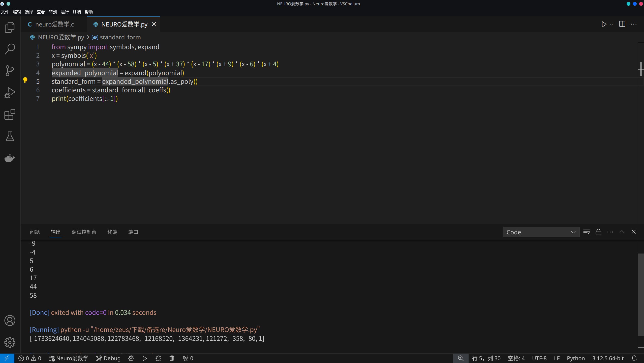
Task: Click the output panel vertical scrollbar
Action: tap(640, 295)
